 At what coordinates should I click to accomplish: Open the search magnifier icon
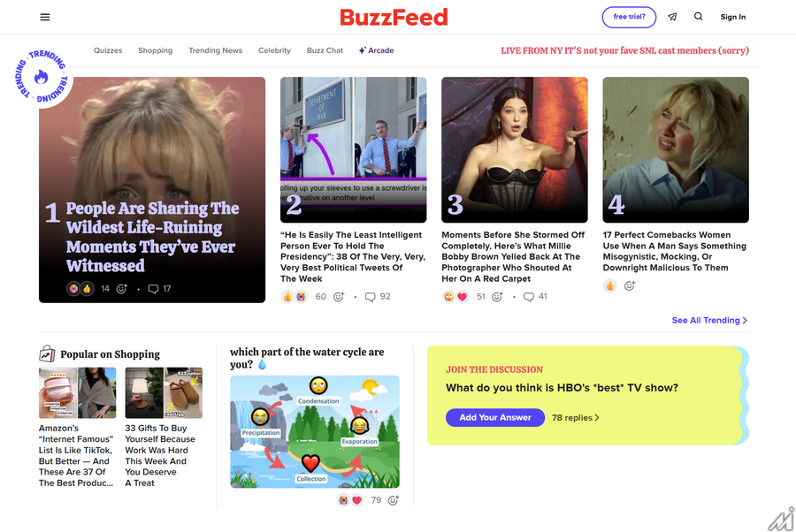point(699,17)
